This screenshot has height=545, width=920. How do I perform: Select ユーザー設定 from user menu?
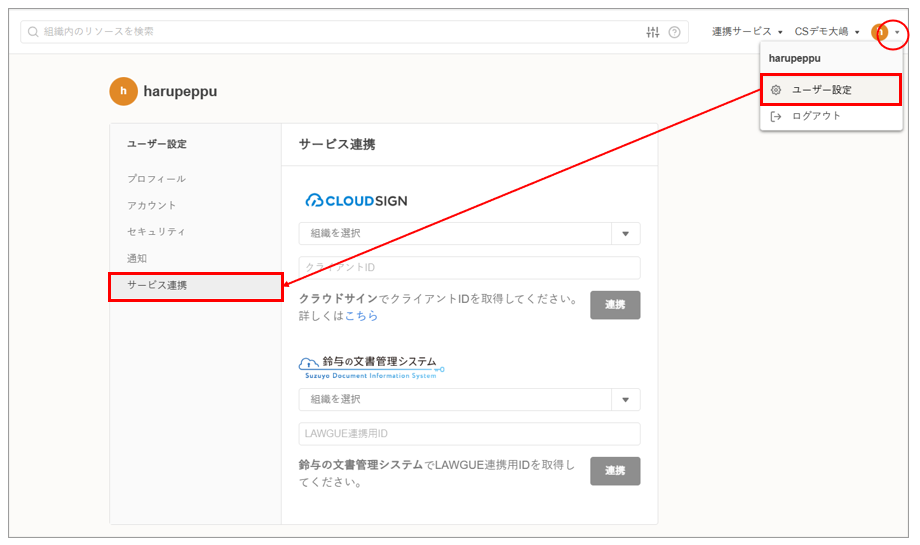831,90
